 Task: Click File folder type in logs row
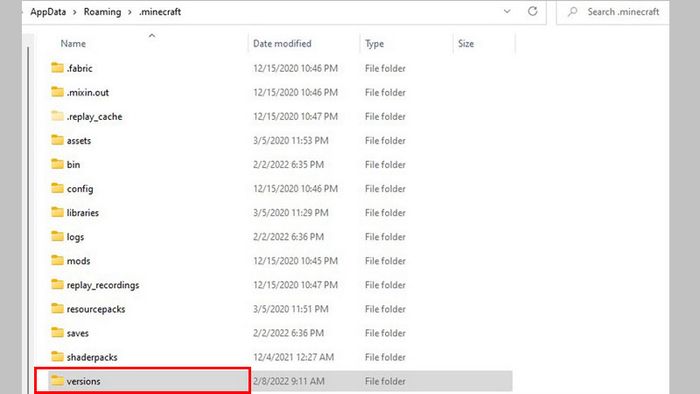tap(385, 237)
